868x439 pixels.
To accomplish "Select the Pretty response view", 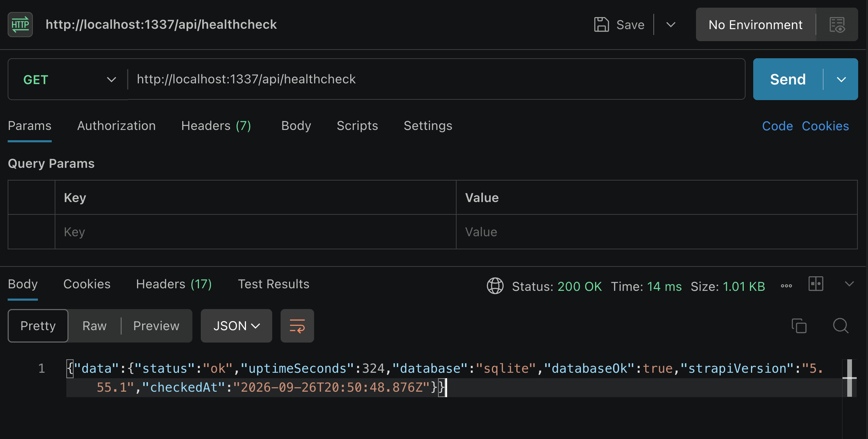I will 38,326.
